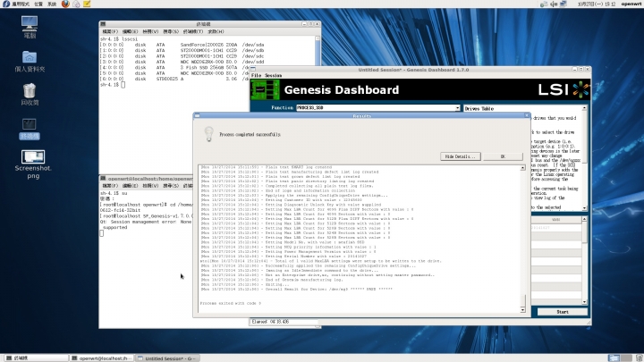
Task: Click the date and time clock
Action: click(597, 4)
